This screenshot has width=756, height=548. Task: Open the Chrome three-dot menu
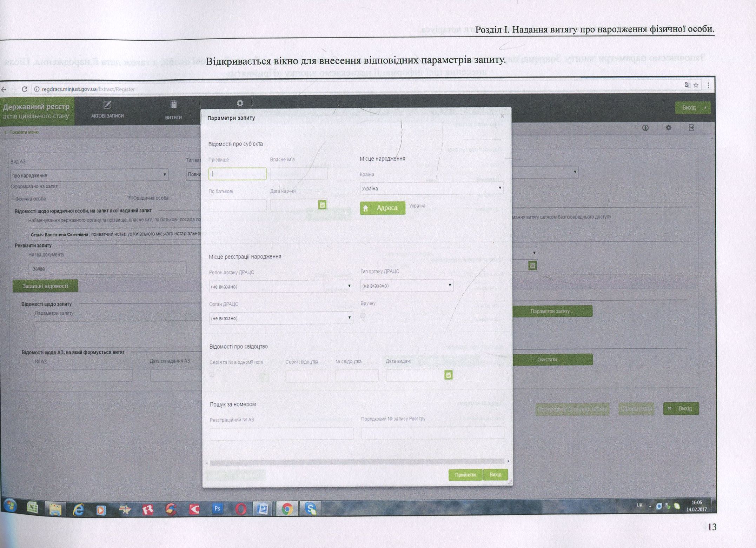tap(709, 85)
